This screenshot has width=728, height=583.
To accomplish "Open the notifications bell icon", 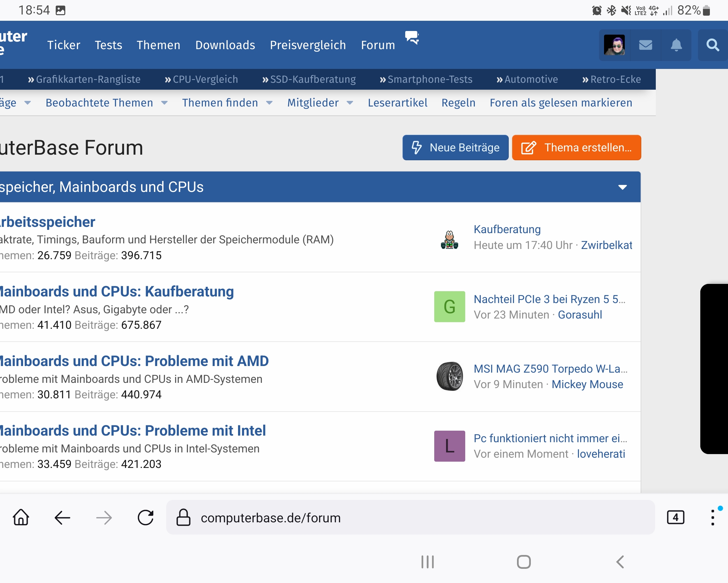I will (676, 45).
